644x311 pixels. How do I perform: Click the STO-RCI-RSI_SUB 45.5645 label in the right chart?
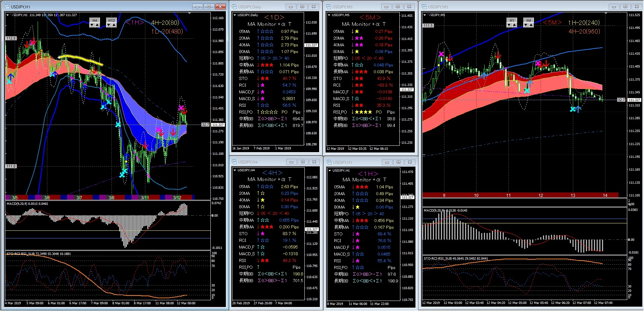pos(456,258)
